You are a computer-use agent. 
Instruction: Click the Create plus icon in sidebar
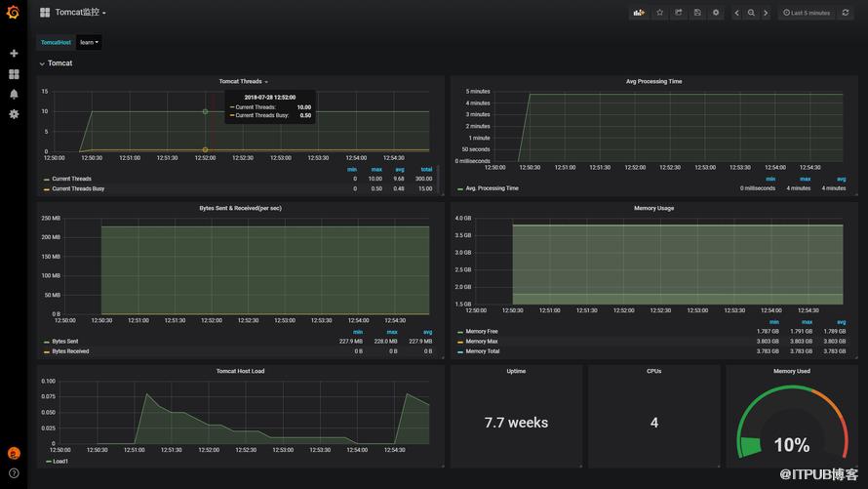pos(14,53)
